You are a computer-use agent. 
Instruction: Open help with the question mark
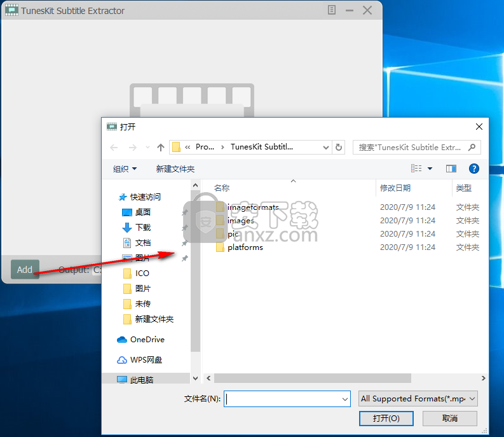[x=473, y=169]
